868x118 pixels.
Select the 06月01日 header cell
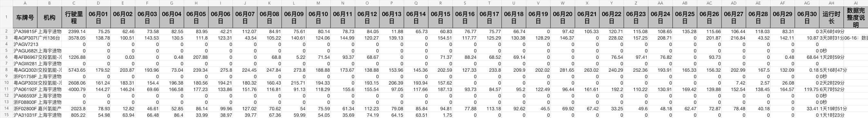point(98,17)
